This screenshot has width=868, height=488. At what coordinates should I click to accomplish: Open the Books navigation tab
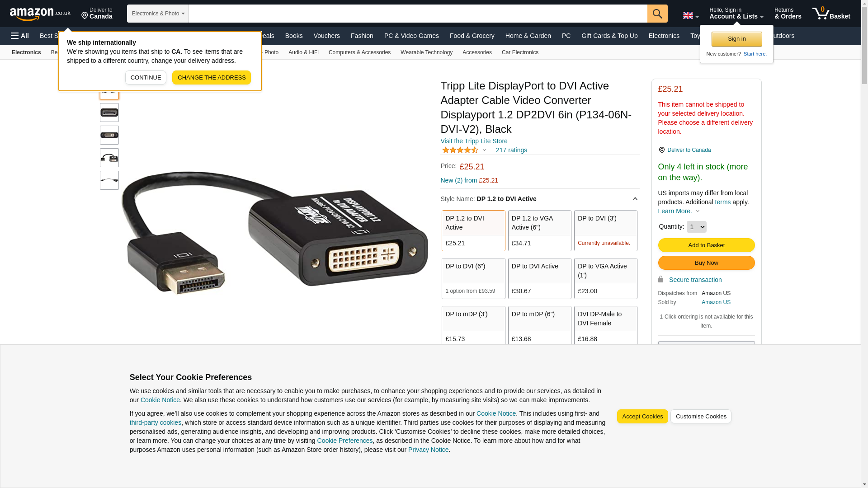point(294,36)
